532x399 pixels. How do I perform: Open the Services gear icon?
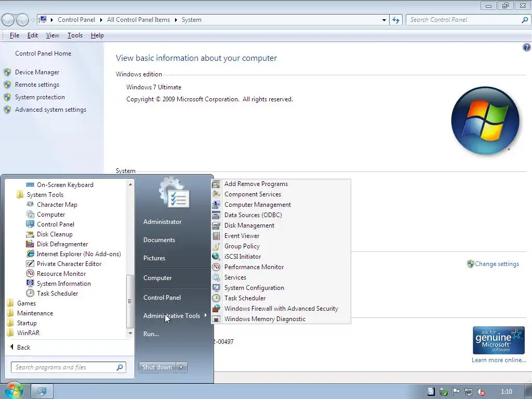(x=216, y=277)
